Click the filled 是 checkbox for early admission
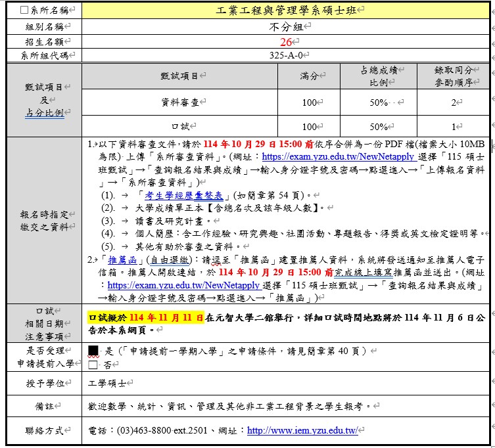Screen dimensions: 495x448 [x=93, y=351]
